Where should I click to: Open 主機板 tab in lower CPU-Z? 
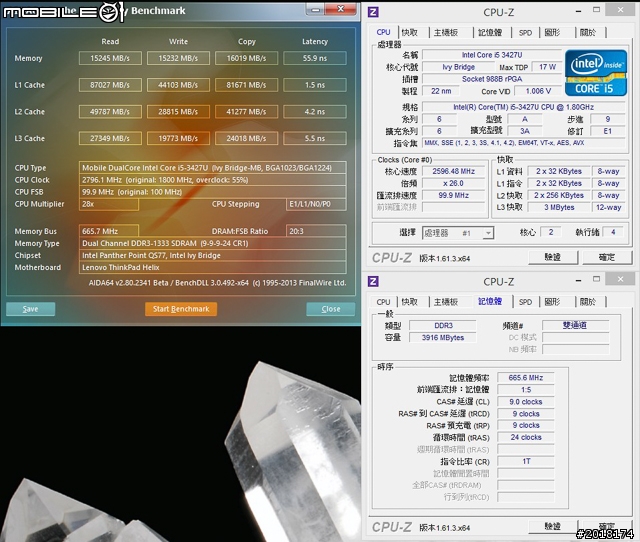446,302
